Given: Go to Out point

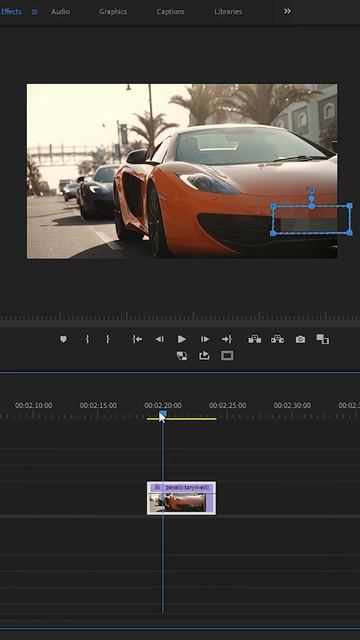Looking at the screenshot, I should click(227, 339).
